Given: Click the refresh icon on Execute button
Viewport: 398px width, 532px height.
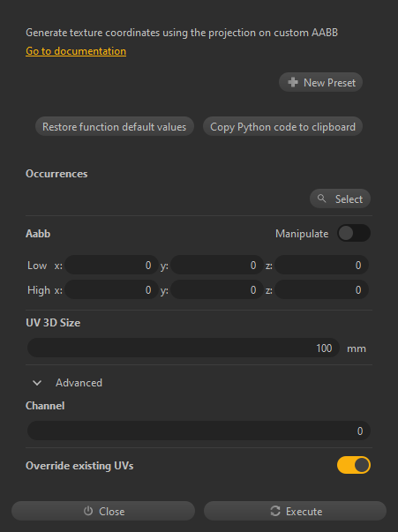Looking at the screenshot, I should click(x=275, y=511).
